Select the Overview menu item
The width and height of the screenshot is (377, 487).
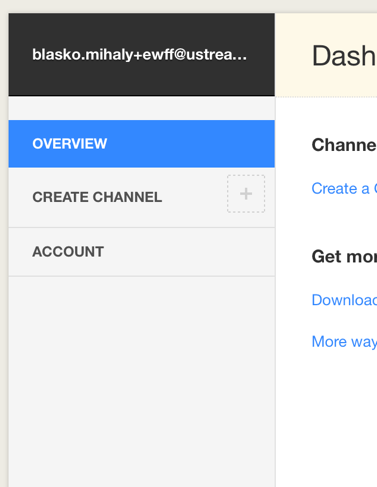click(142, 144)
